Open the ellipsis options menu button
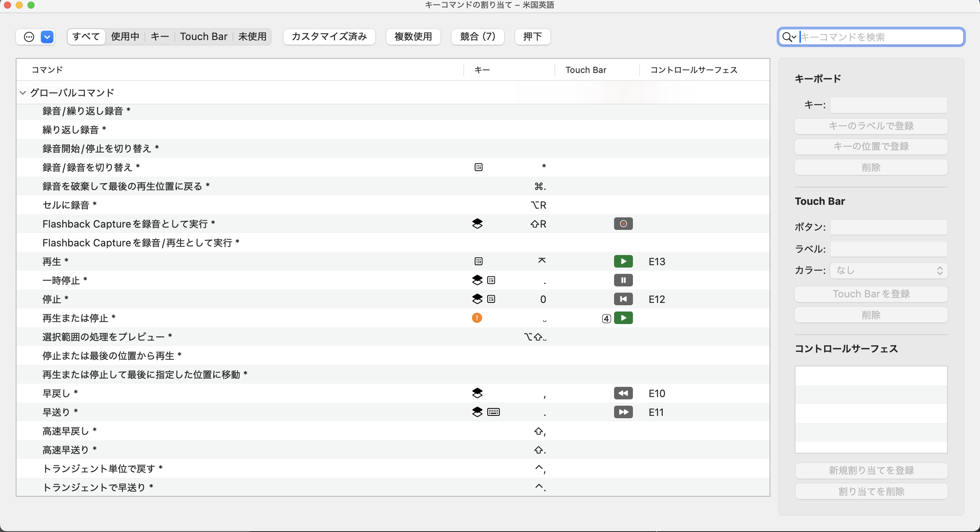 click(x=29, y=37)
